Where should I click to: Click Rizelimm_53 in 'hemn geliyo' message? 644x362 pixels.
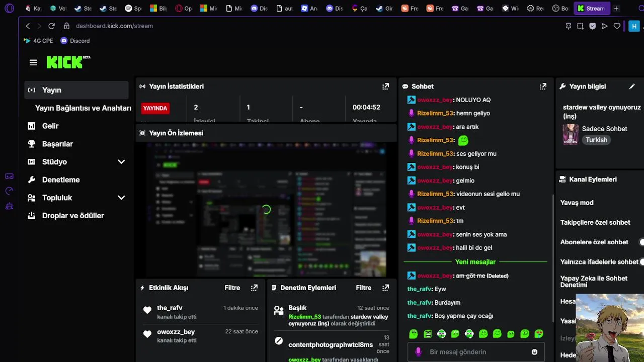[x=435, y=114]
